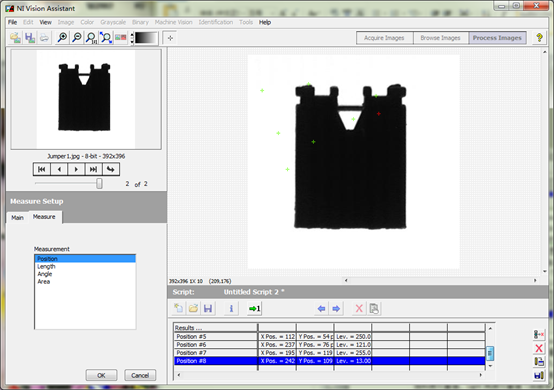Click the Zoom 1:1 icon
The height and width of the screenshot is (390, 554).
click(91, 37)
